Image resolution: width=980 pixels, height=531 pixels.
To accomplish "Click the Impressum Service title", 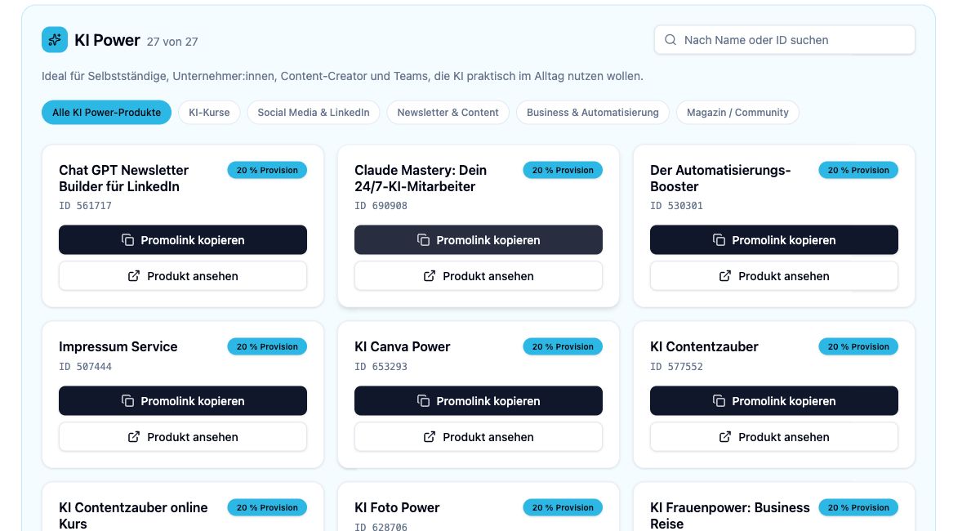I will tap(118, 346).
